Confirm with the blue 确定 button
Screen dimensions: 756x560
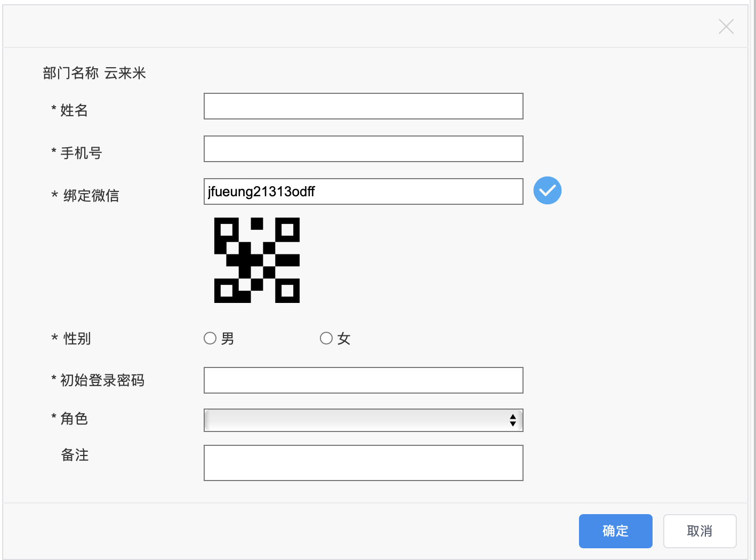pos(616,531)
